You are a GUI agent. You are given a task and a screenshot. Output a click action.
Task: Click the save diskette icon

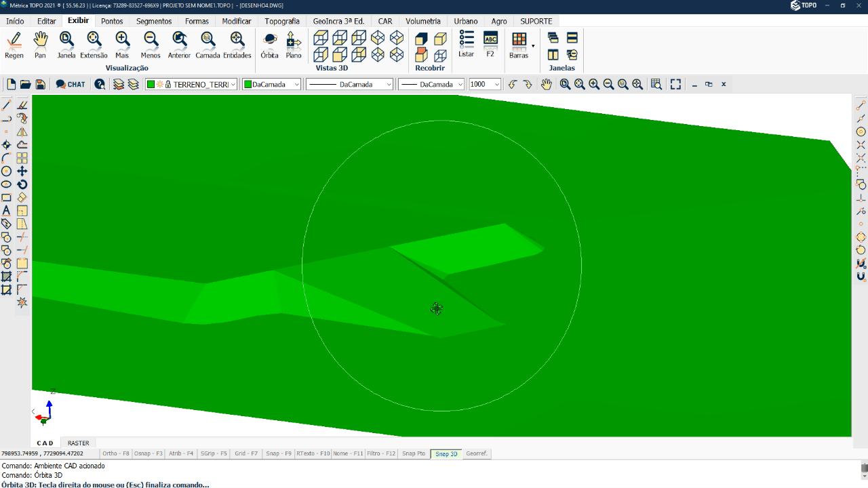pyautogui.click(x=41, y=84)
